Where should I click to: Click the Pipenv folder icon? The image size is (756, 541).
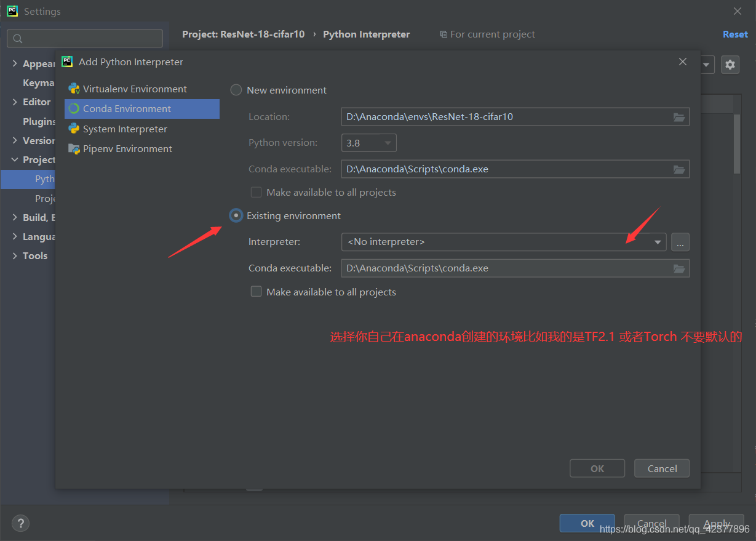point(74,148)
